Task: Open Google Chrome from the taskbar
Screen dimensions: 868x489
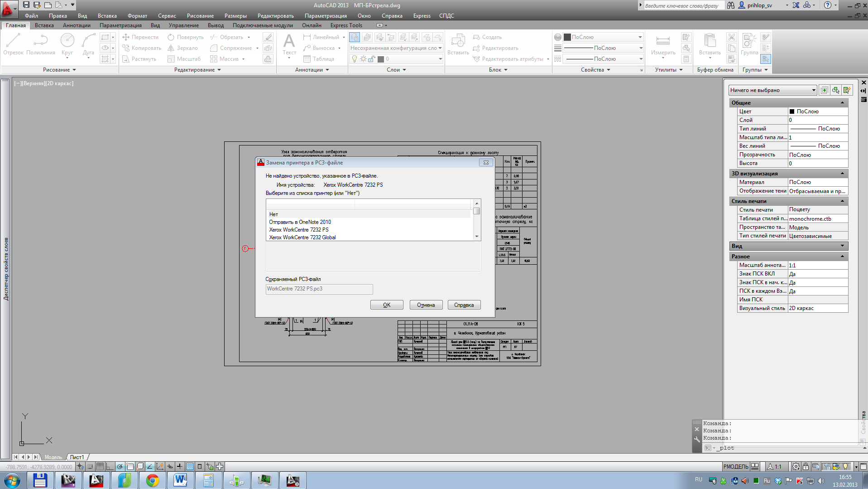Action: tap(152, 480)
